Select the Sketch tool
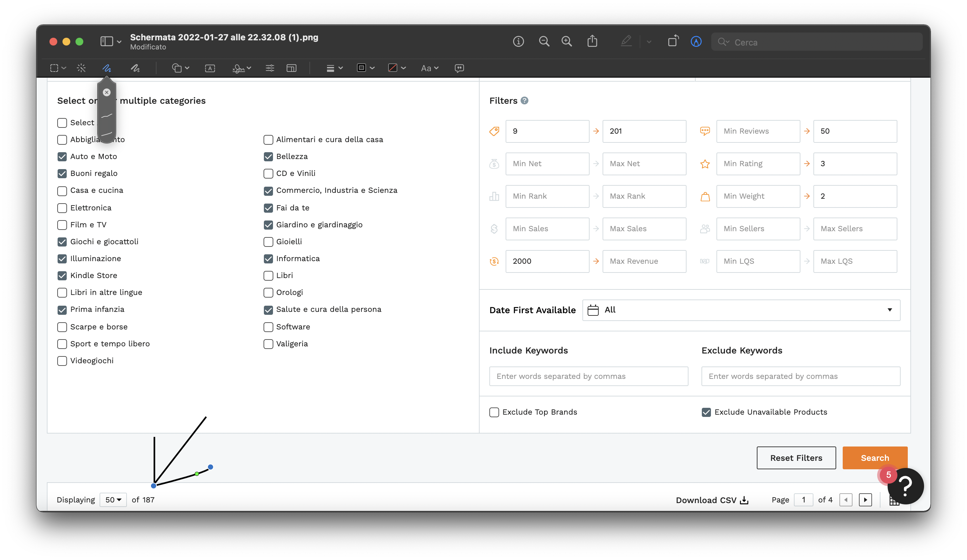Image resolution: width=967 pixels, height=560 pixels. click(107, 68)
